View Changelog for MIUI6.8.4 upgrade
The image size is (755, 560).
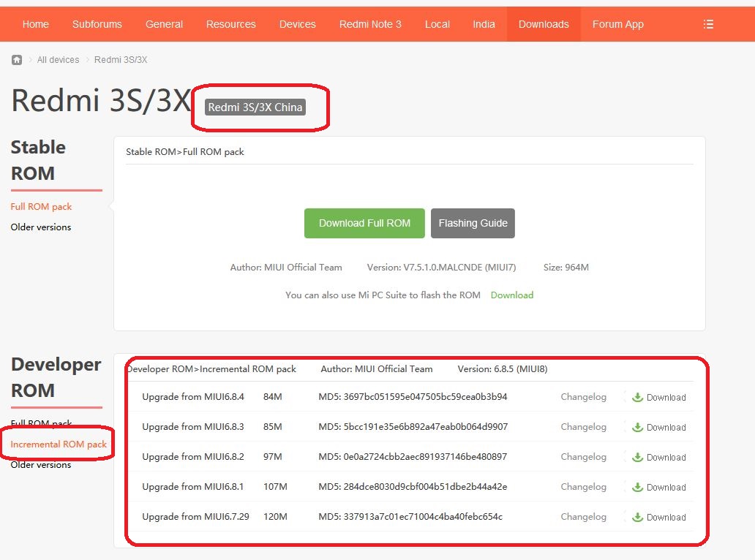[x=583, y=397]
